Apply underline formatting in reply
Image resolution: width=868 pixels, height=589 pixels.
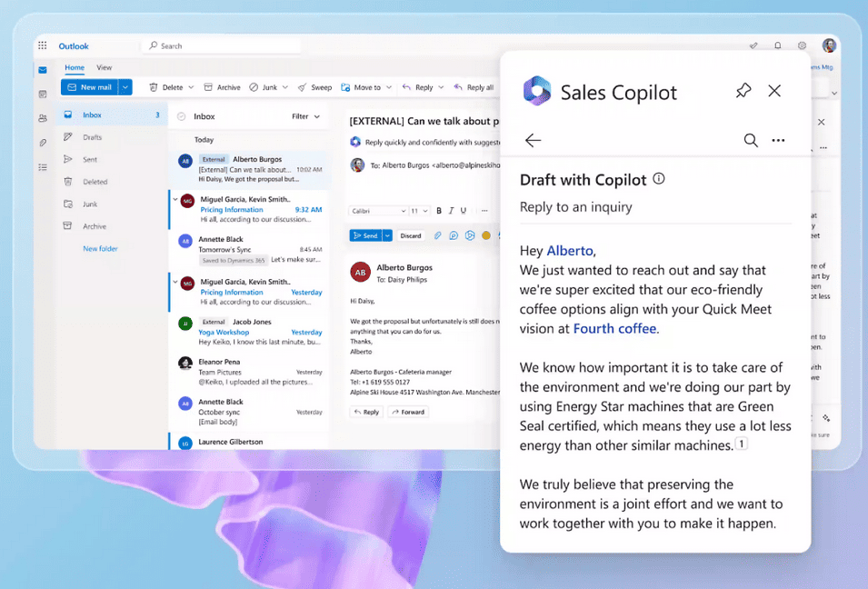click(464, 211)
